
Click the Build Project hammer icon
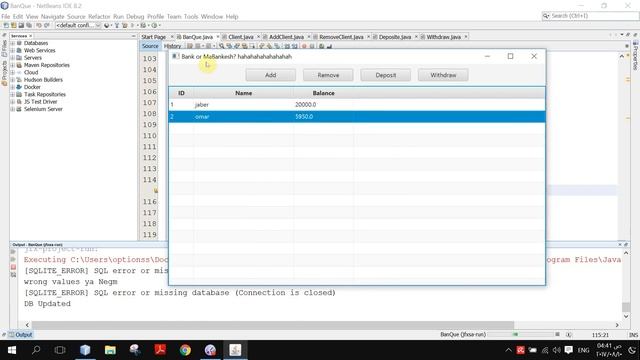point(116,25)
